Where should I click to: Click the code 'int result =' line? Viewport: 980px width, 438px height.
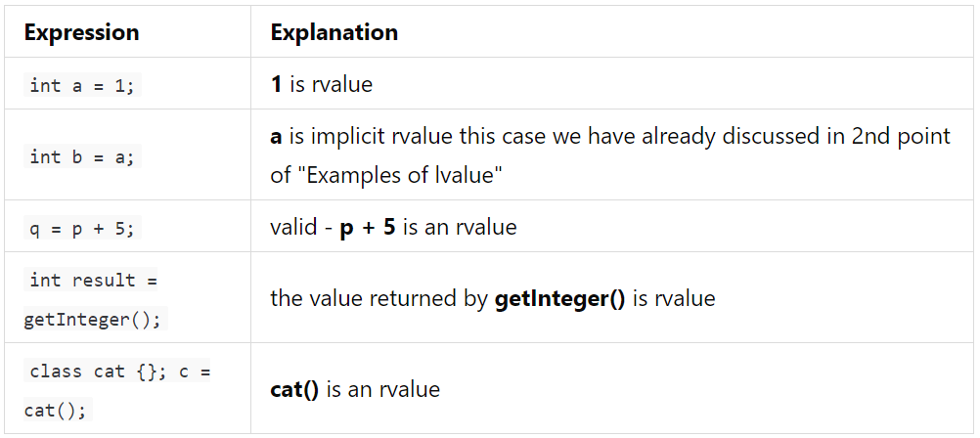tap(93, 280)
